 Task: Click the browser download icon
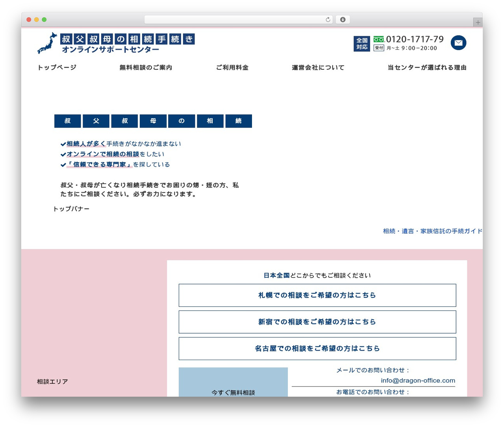pos(343,20)
